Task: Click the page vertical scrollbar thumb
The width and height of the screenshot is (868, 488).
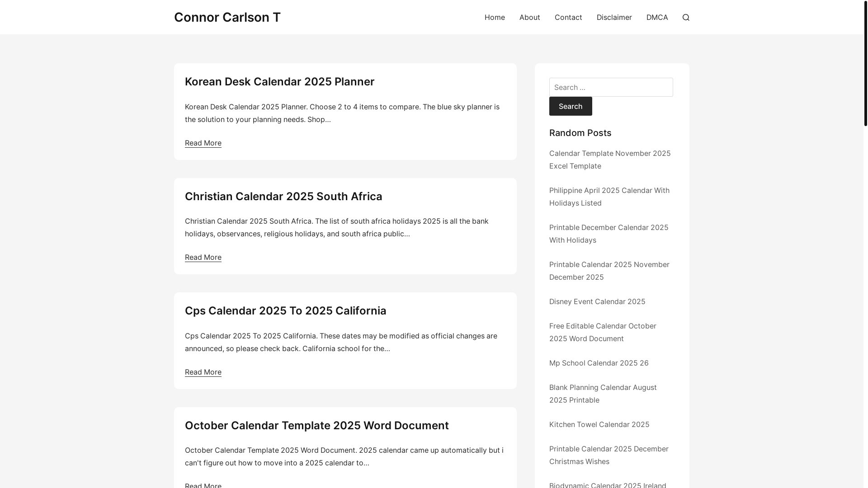Action: tap(865, 63)
